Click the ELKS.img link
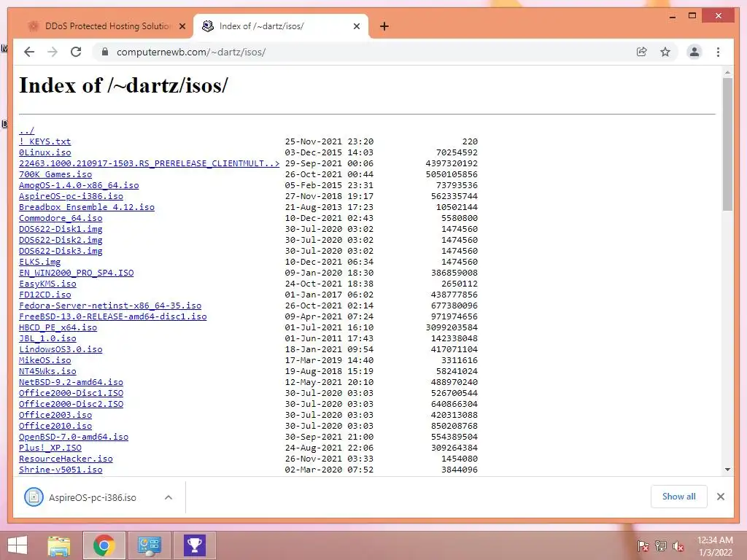The image size is (747, 560). [39, 262]
